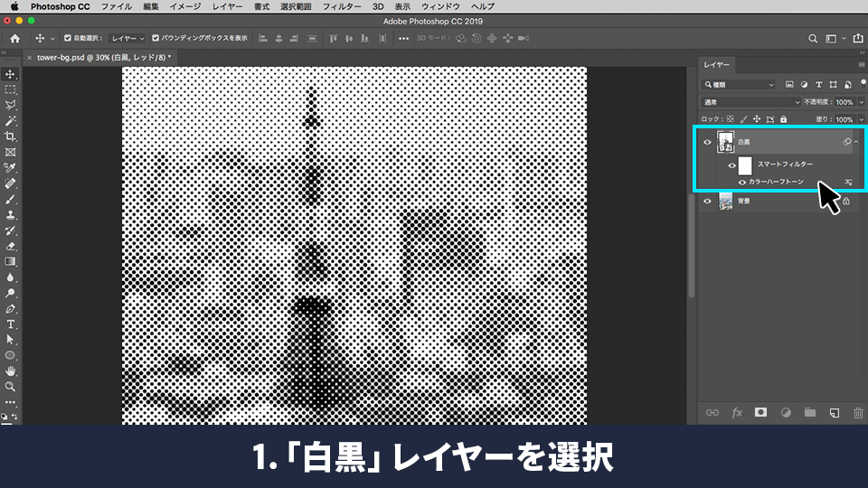Select the Ellipse shape tool
Viewport: 868px width, 488px height.
(10, 355)
